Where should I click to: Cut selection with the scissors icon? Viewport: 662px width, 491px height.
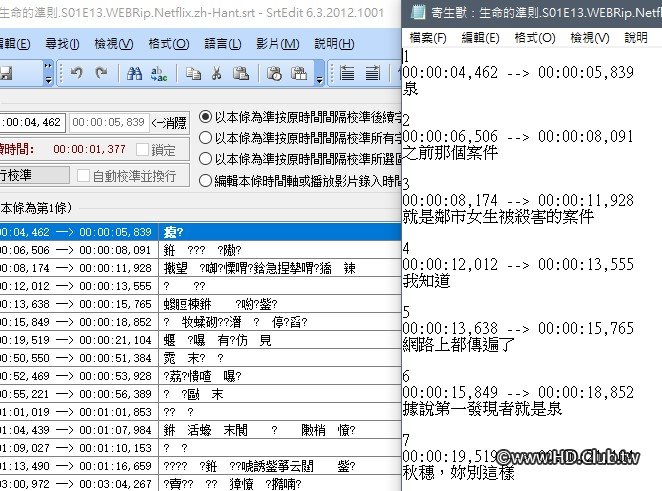point(217,73)
